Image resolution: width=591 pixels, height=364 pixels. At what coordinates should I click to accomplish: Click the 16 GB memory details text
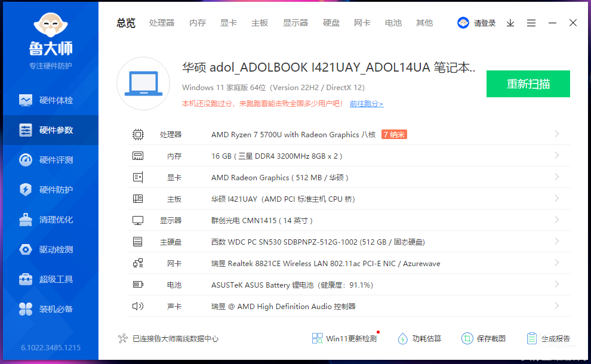(276, 156)
